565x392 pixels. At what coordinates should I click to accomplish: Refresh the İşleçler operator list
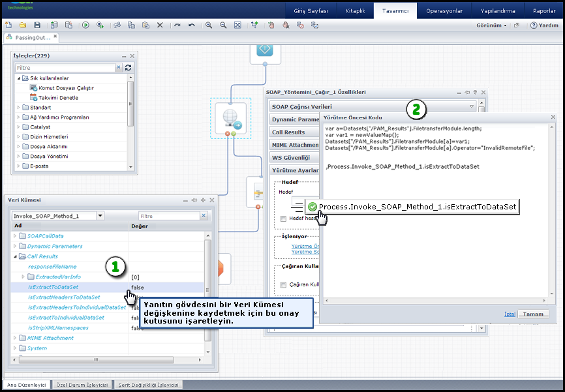129,67
